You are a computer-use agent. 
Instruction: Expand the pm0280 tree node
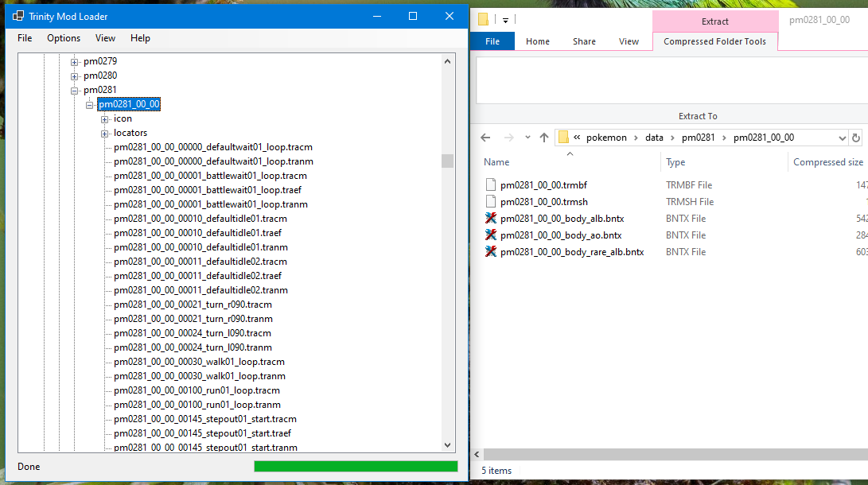[x=74, y=76]
